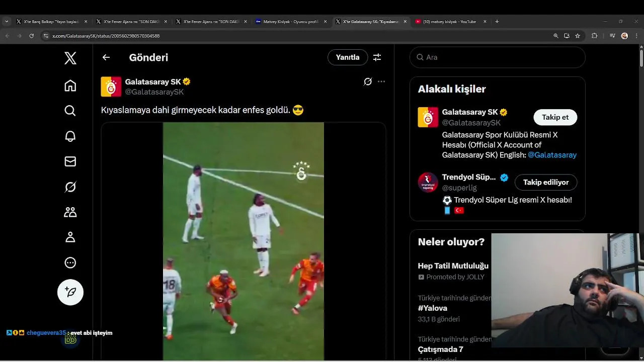
Task: Go to the Home feed icon
Action: pyautogui.click(x=70, y=85)
